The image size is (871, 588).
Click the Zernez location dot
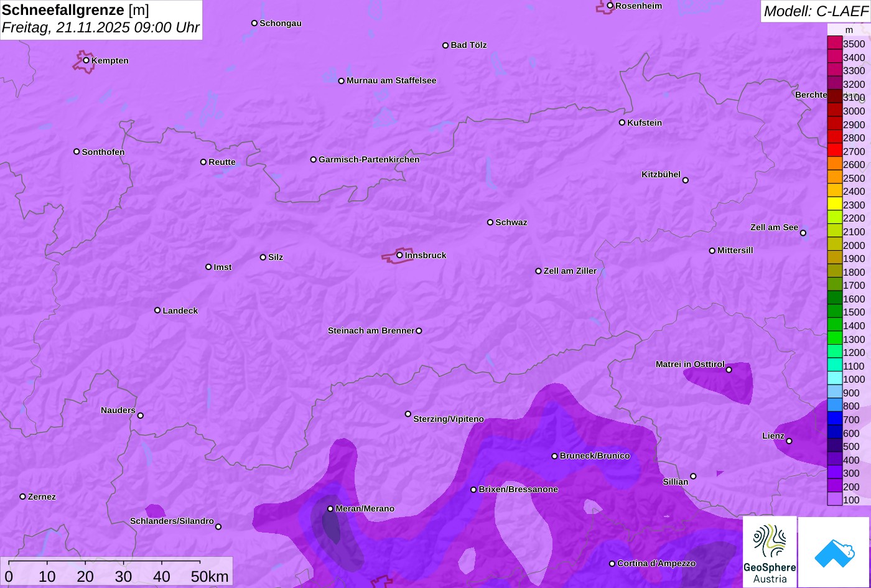[23, 497]
